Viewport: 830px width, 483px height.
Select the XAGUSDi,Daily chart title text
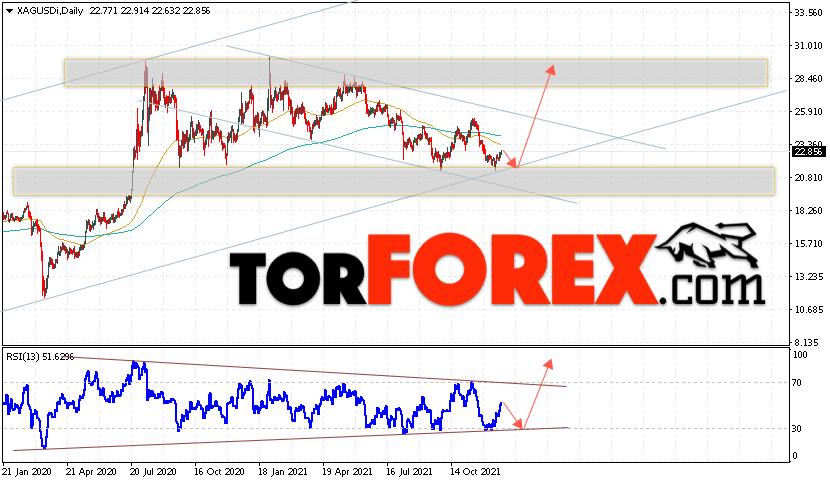tap(50, 11)
